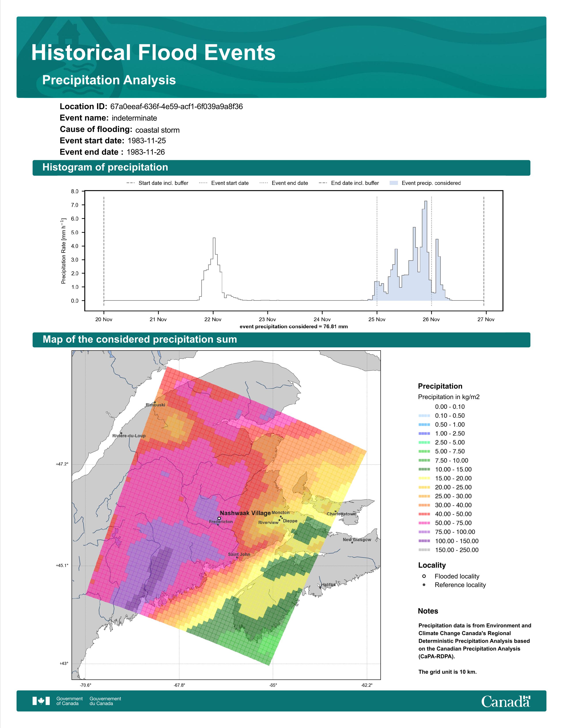Viewport: 563px width, 728px height.
Task: Click the Canadian flag icon in footer
Action: (x=41, y=701)
